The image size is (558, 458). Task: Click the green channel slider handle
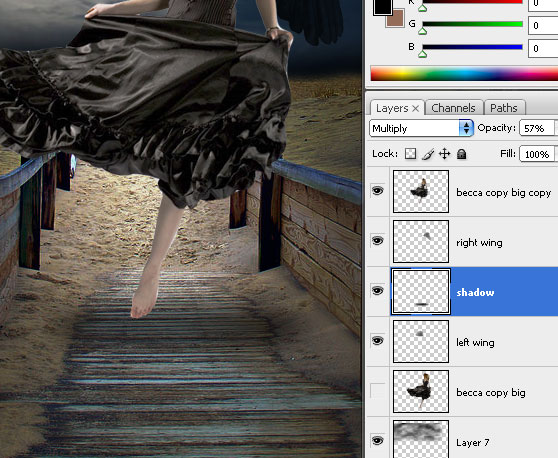[x=422, y=31]
